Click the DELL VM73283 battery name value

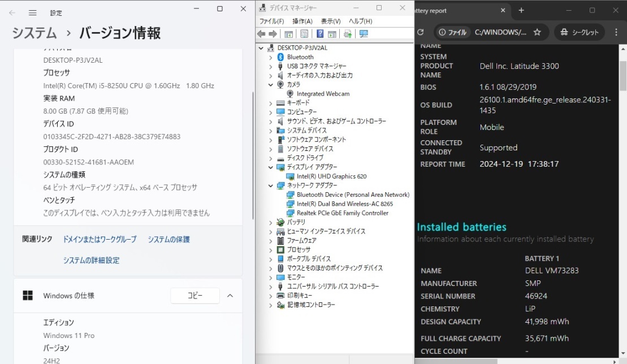coord(552,271)
